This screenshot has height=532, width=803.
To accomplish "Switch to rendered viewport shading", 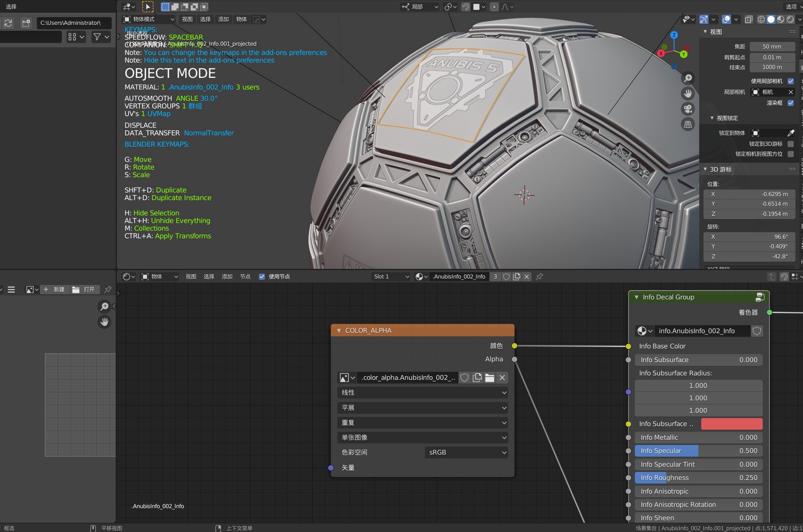I will [x=790, y=19].
